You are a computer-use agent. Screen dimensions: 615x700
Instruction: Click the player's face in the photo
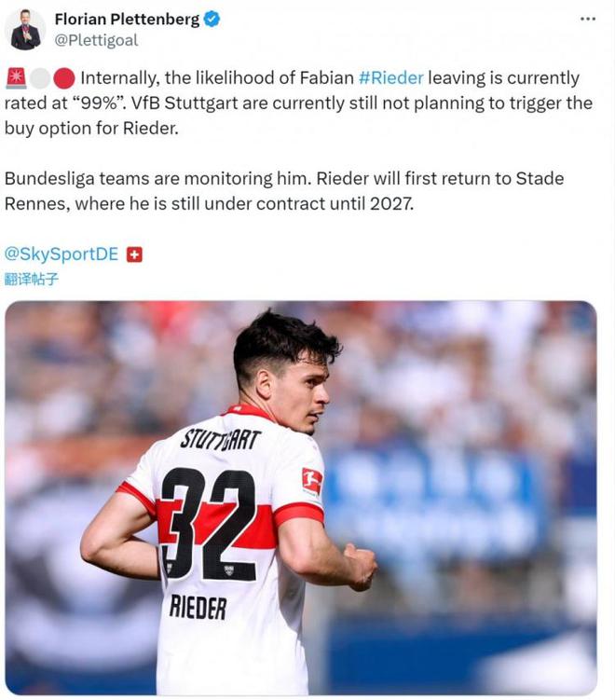tap(307, 391)
